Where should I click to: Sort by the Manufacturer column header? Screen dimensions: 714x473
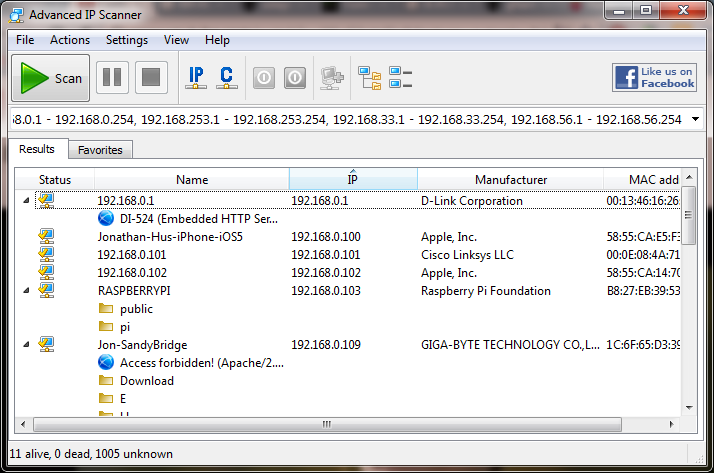pyautogui.click(x=510, y=180)
